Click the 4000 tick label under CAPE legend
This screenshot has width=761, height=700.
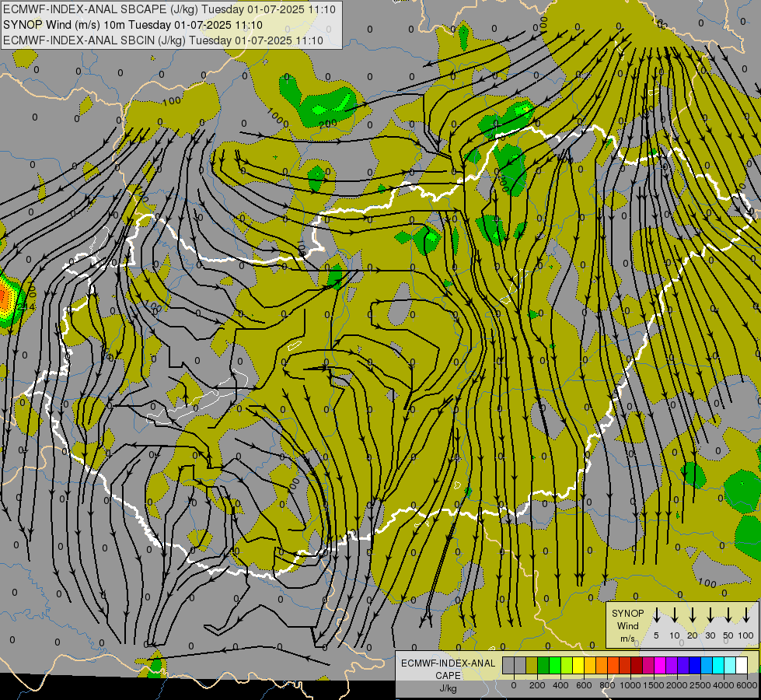pos(724,685)
